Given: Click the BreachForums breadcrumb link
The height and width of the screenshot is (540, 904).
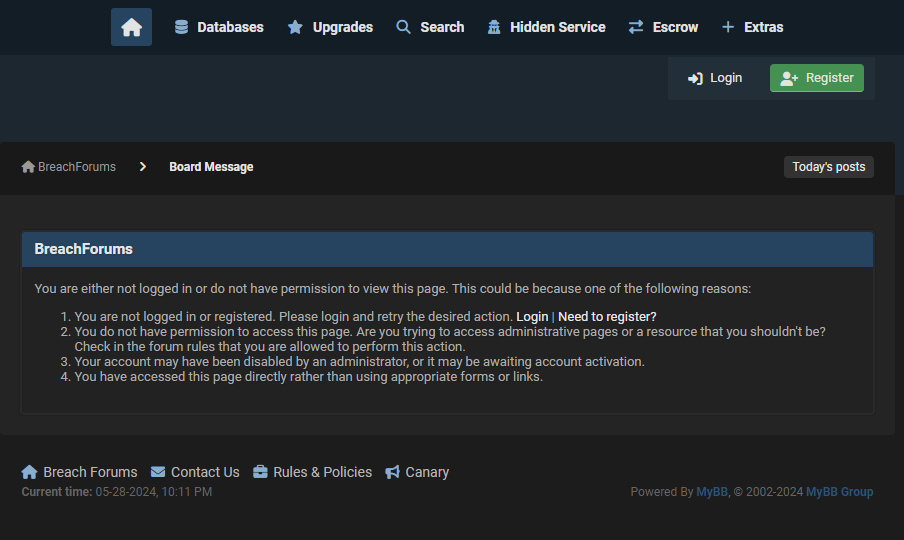Looking at the screenshot, I should [69, 167].
